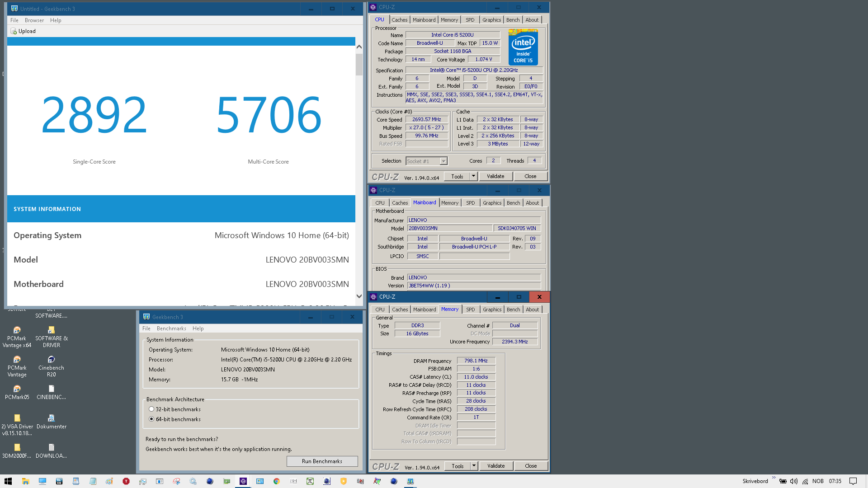Open the Socket #1 selection dropdown
The height and width of the screenshot is (488, 868).
(426, 161)
